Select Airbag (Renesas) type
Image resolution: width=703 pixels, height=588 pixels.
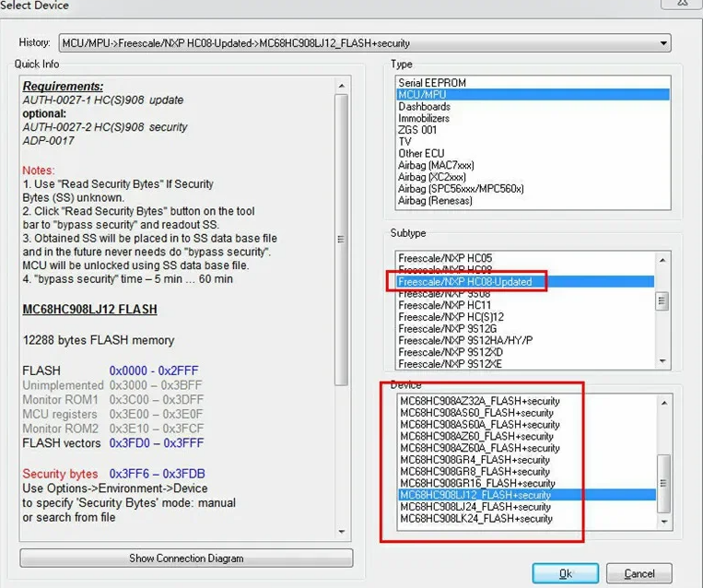click(435, 201)
